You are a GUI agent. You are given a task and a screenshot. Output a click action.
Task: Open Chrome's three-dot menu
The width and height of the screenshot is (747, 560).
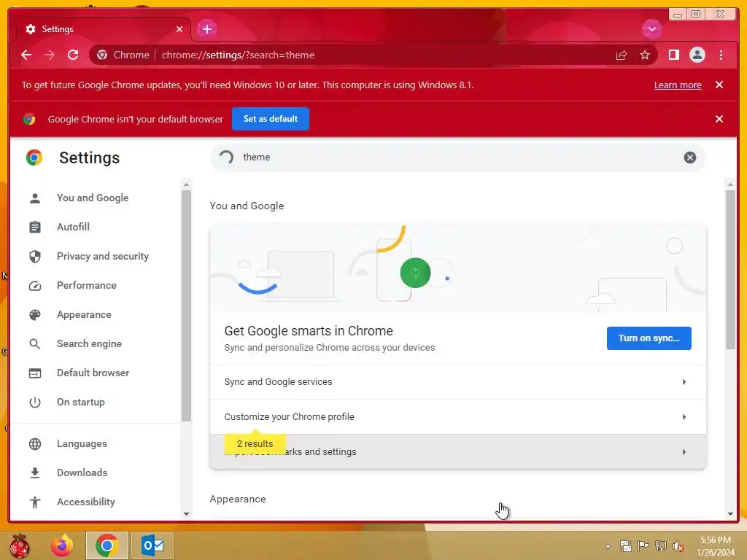click(x=721, y=55)
